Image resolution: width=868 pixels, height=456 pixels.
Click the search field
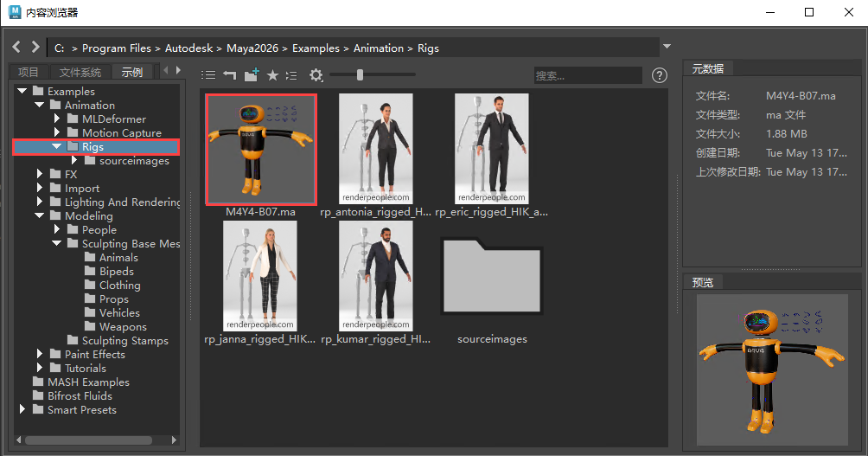coord(588,75)
